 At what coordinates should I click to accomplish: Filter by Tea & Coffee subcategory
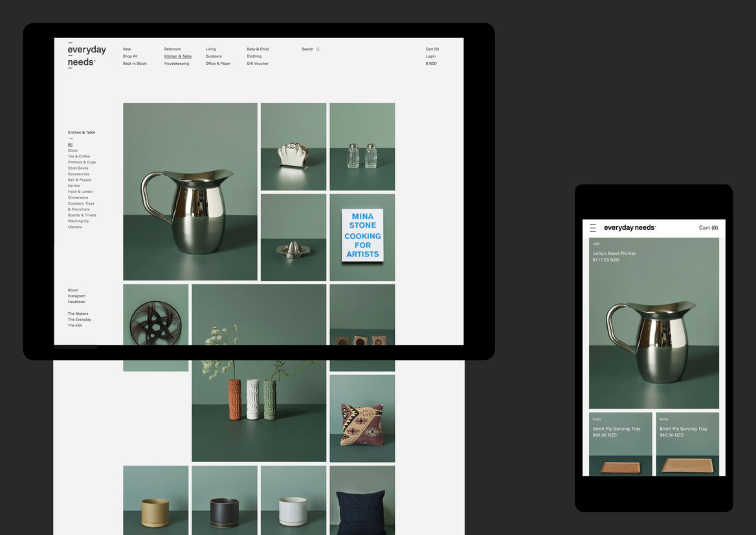(x=79, y=156)
